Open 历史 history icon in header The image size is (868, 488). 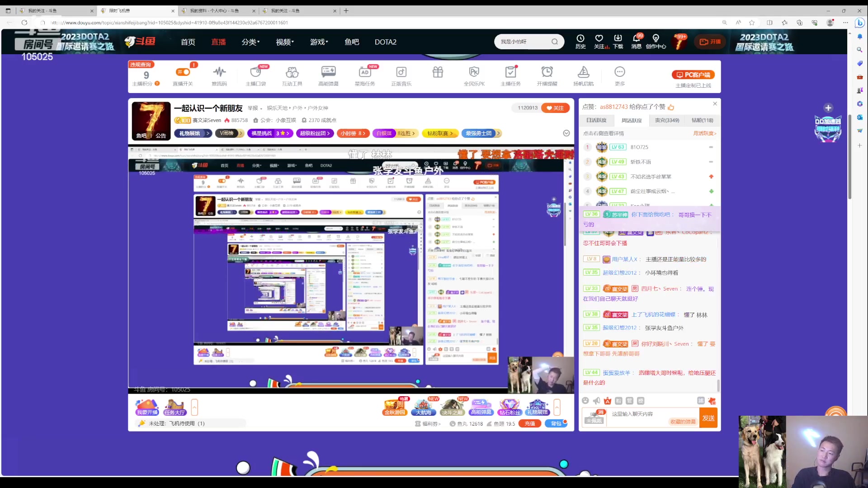(580, 42)
